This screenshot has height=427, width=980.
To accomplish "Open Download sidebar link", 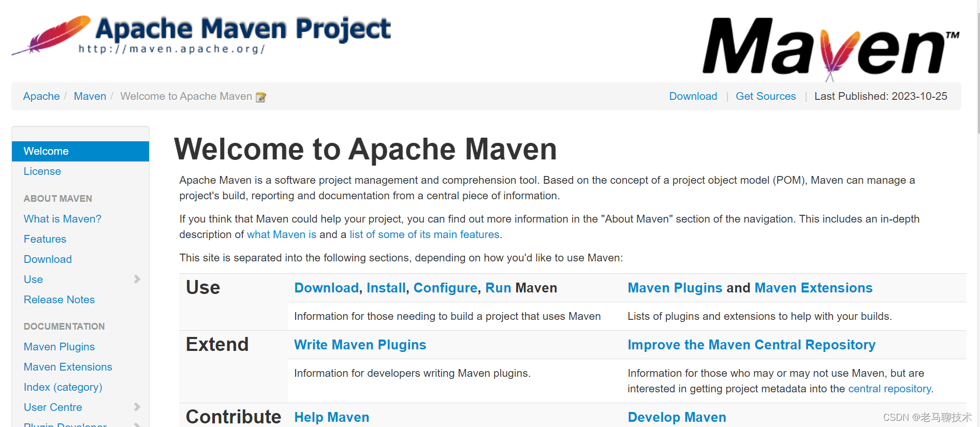I will point(48,259).
